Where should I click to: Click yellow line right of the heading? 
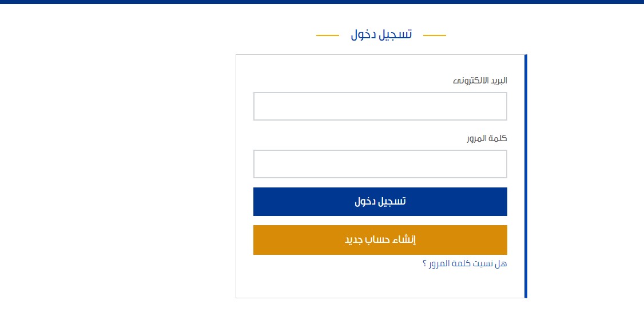(434, 35)
